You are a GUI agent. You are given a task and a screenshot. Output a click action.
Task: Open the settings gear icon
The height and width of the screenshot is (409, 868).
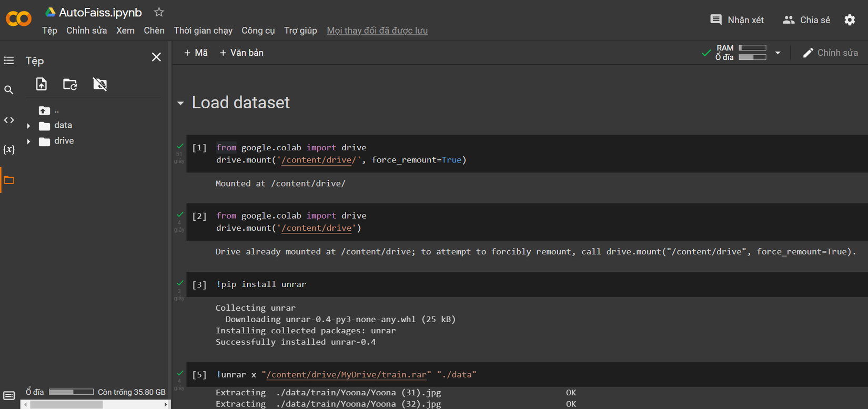850,20
